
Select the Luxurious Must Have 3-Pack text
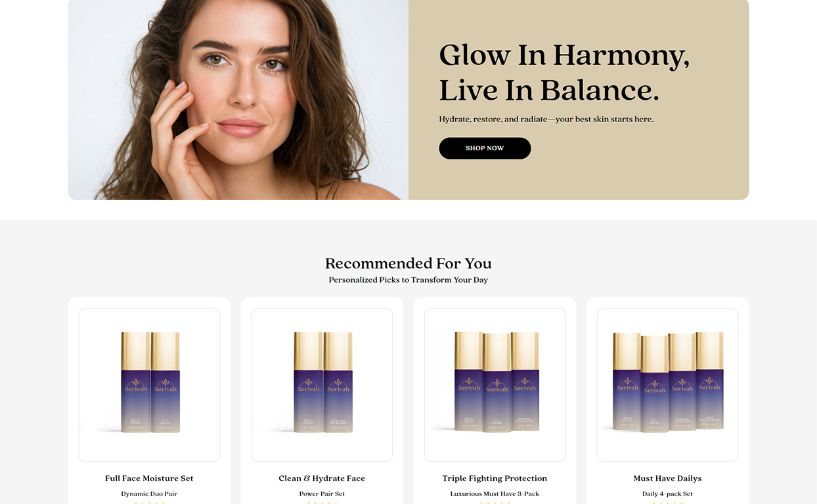coord(495,494)
